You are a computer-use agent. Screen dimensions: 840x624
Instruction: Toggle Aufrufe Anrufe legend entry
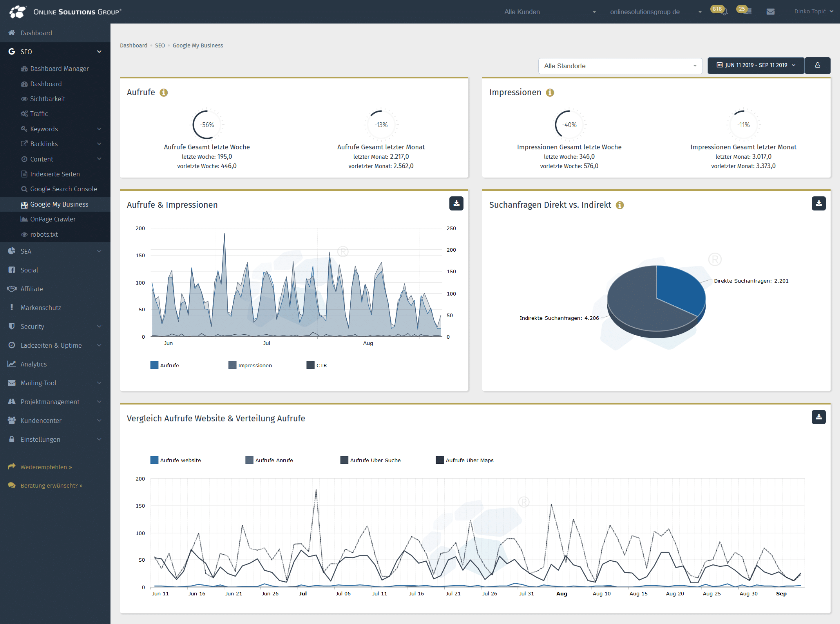(269, 460)
